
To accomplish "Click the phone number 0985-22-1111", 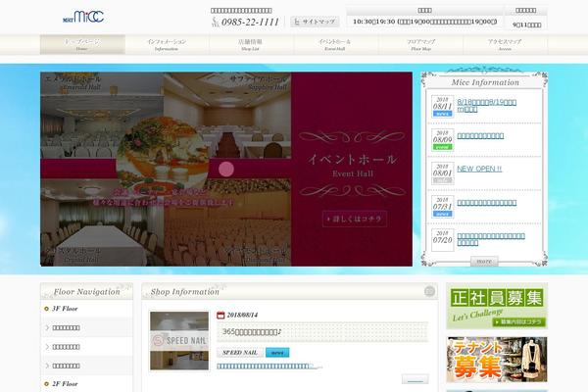I will coord(250,23).
